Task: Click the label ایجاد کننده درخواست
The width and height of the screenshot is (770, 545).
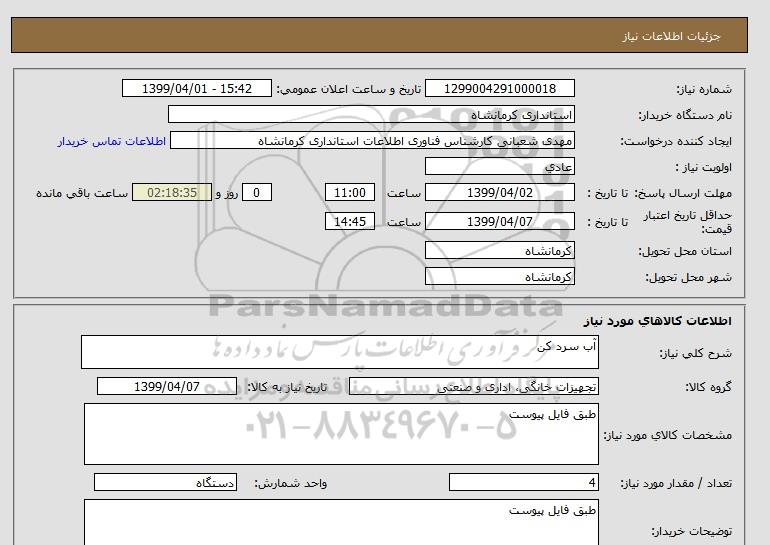Action: [676, 141]
